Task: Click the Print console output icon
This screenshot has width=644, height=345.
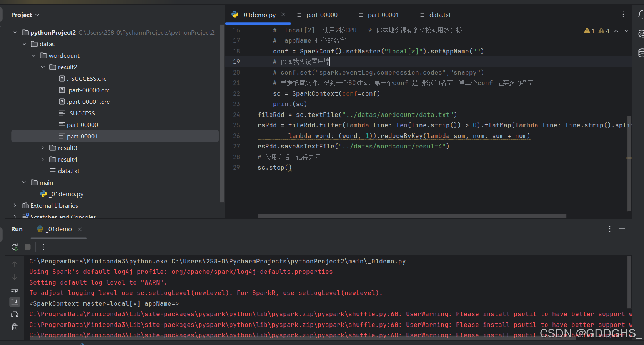Action: [15, 314]
